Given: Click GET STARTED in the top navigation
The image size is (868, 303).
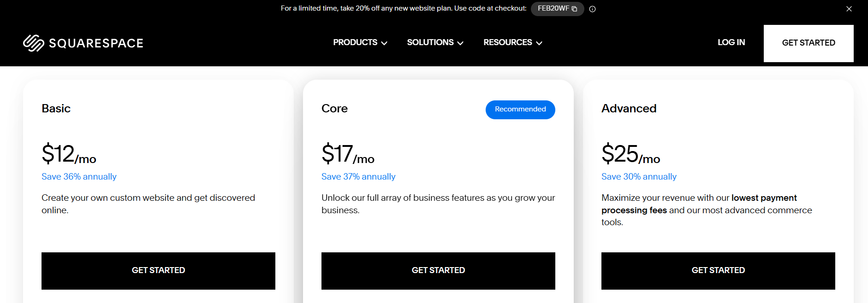Looking at the screenshot, I should [x=808, y=43].
